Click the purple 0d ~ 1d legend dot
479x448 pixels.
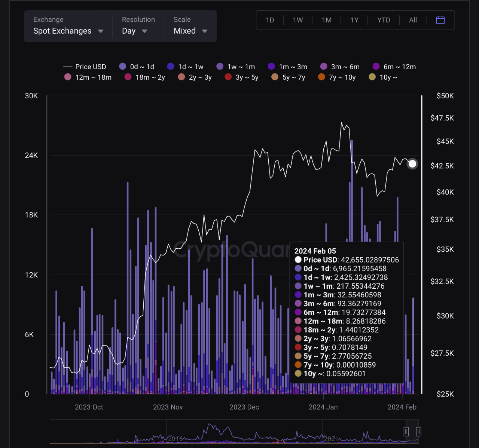click(123, 66)
